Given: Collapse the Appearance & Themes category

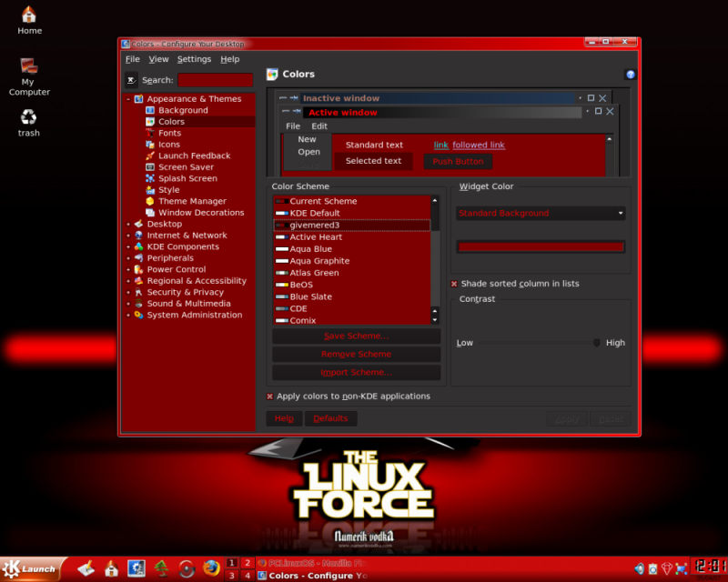Looking at the screenshot, I should pyautogui.click(x=128, y=99).
